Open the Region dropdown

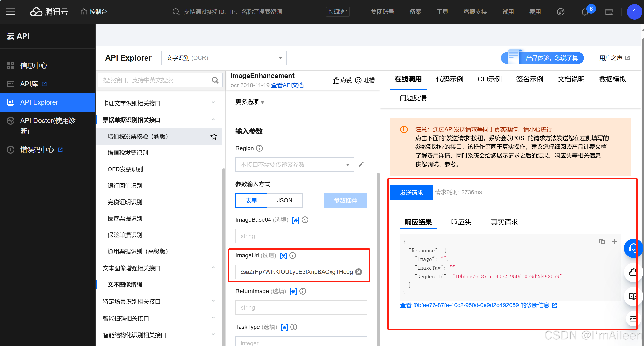point(295,164)
